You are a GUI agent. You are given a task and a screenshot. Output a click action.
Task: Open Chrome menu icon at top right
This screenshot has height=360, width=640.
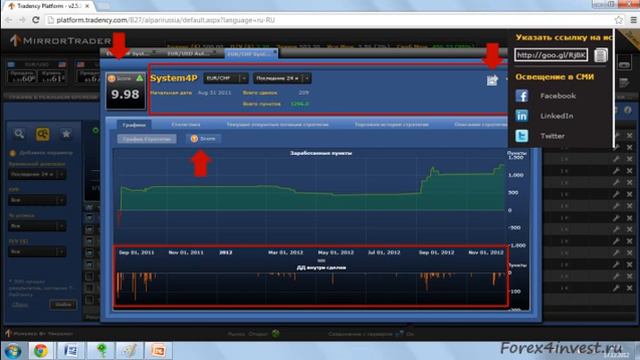(x=633, y=20)
